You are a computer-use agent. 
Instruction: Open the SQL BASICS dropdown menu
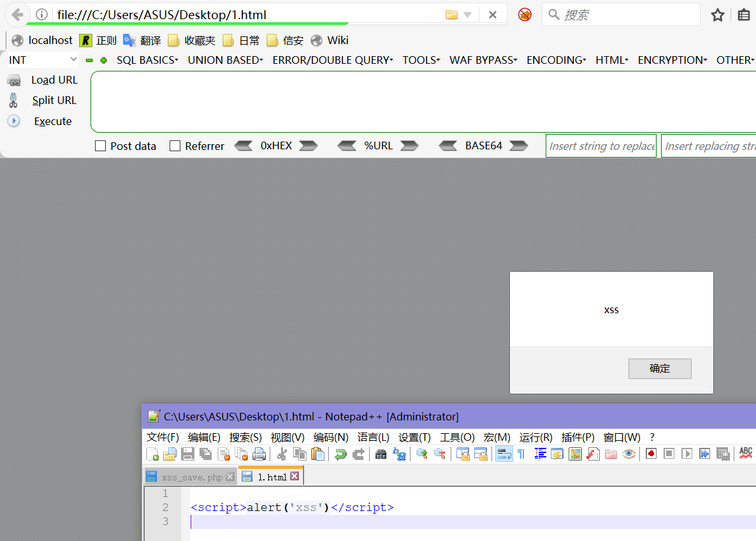(x=147, y=60)
